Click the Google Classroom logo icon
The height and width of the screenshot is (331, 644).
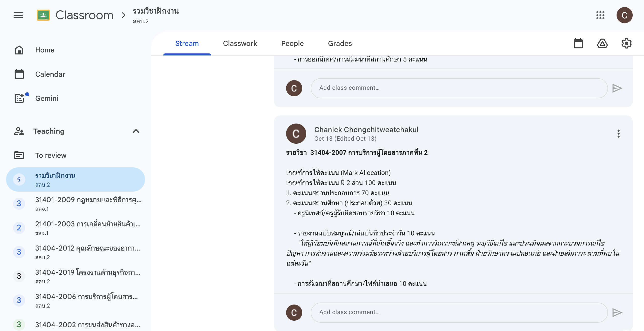click(x=43, y=15)
